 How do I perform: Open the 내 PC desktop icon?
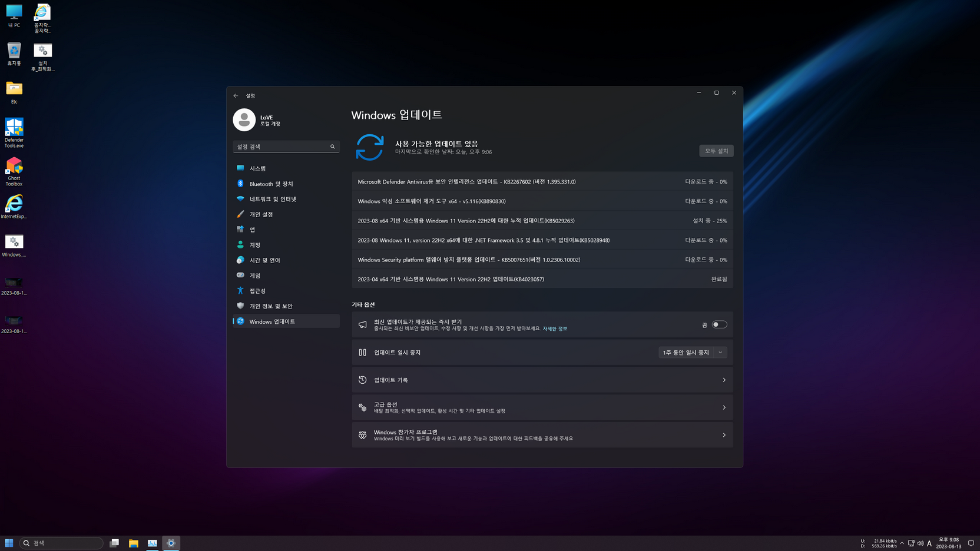tap(14, 16)
